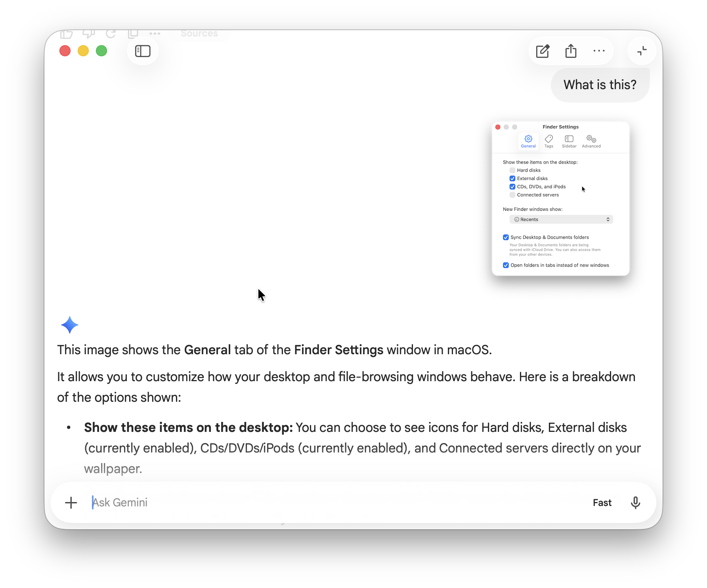Image resolution: width=707 pixels, height=588 pixels.
Task: Open a new chat with the compose icon
Action: (542, 51)
